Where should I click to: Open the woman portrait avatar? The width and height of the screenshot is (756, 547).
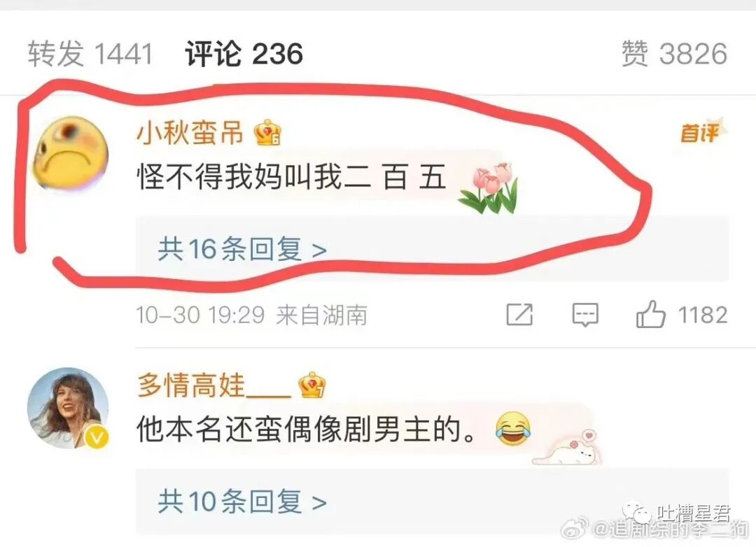coord(68,408)
